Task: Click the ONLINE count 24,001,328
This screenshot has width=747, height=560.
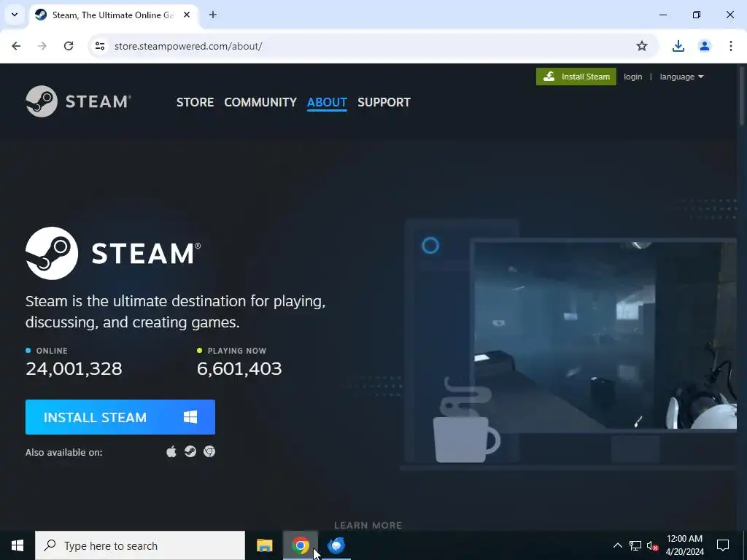Action: point(74,368)
